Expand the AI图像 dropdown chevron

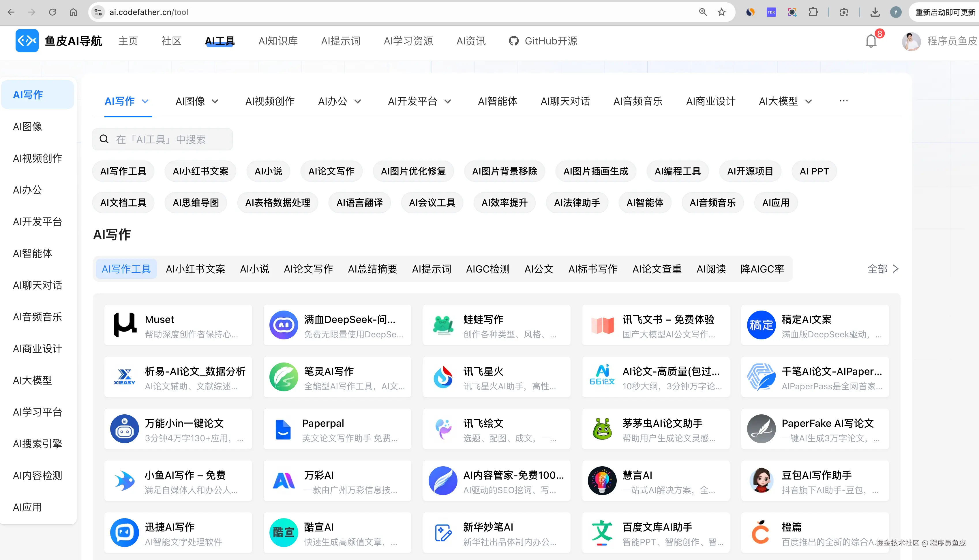click(215, 102)
